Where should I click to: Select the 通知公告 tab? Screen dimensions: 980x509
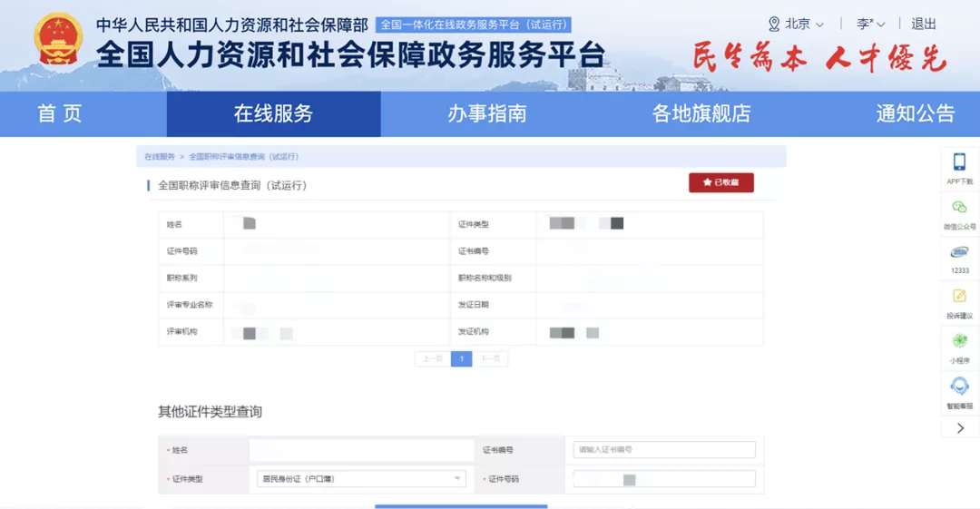(x=915, y=113)
